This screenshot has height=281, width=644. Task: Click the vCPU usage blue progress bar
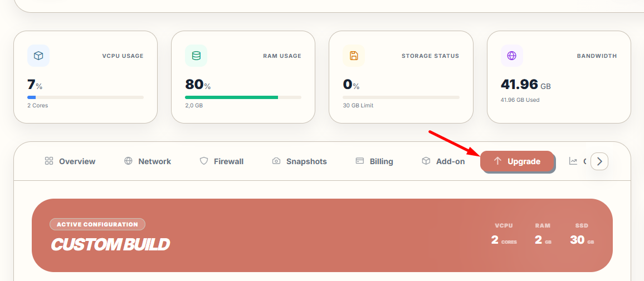pyautogui.click(x=32, y=97)
